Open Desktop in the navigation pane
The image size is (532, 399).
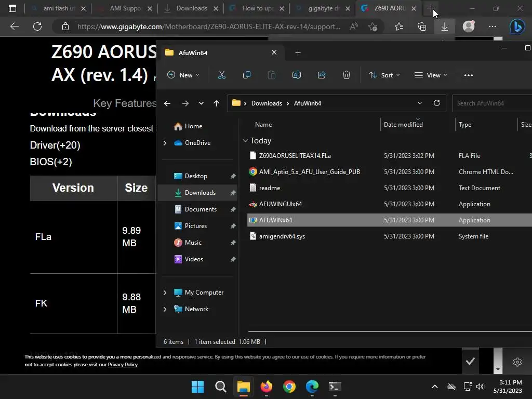click(196, 176)
